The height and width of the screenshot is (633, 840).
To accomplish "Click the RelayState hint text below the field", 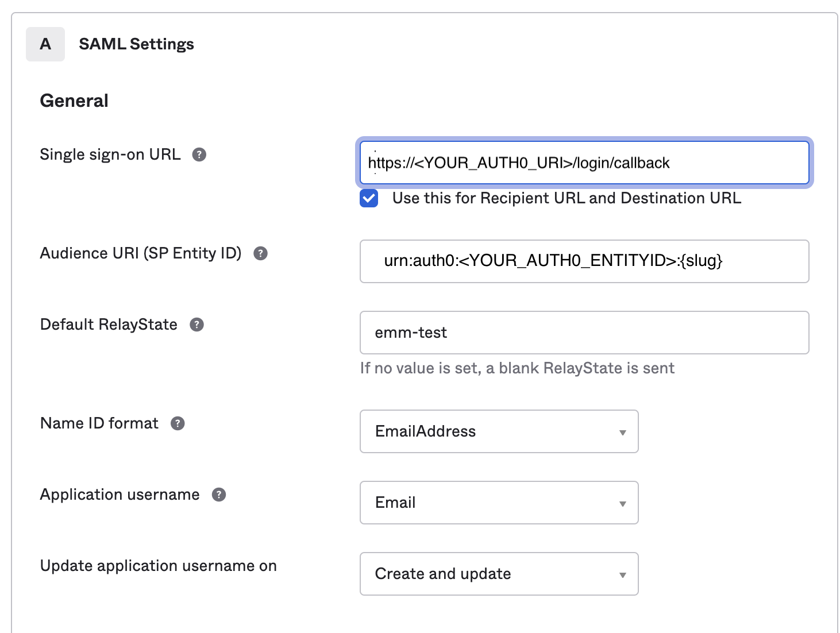I will point(517,368).
